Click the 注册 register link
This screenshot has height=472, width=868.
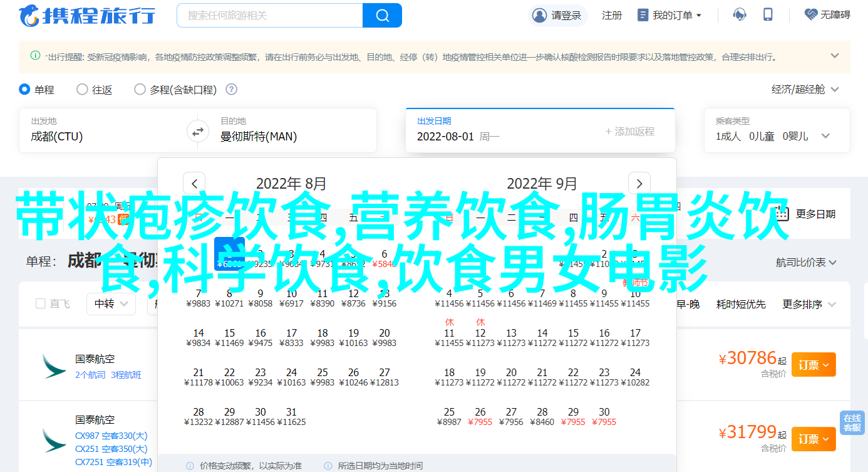(611, 15)
